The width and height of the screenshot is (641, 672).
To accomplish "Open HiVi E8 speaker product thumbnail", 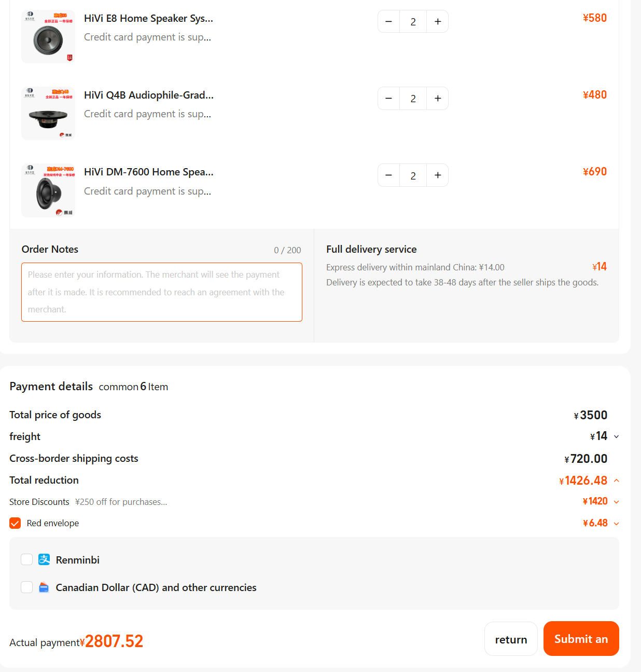I will click(48, 36).
